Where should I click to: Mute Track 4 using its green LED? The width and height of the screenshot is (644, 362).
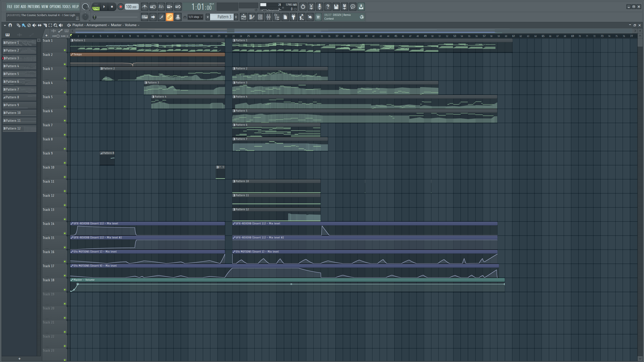[65, 93]
